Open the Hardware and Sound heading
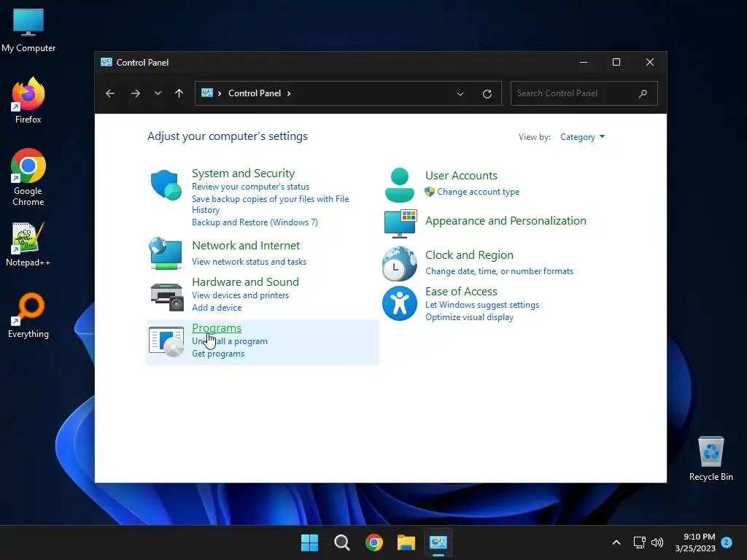The width and height of the screenshot is (747, 560). point(245,282)
